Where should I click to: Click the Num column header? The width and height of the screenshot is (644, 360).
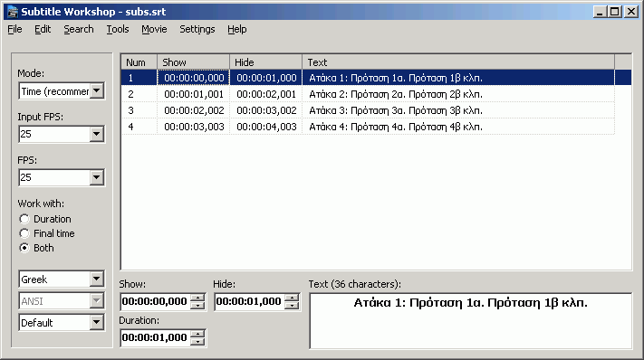point(139,62)
